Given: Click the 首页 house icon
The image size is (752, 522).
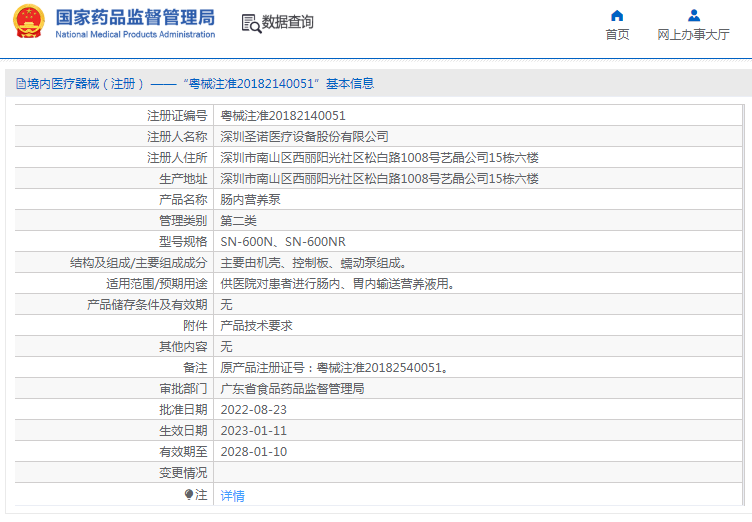Looking at the screenshot, I should point(617,15).
